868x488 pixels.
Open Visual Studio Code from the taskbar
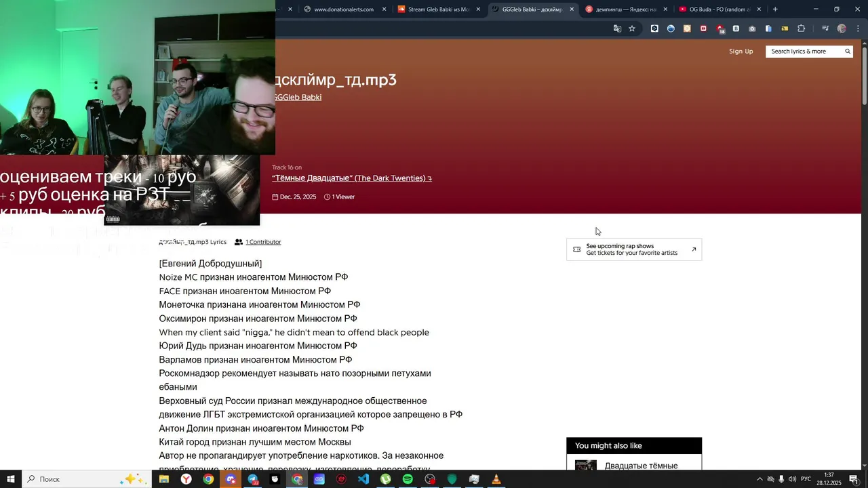point(363,479)
